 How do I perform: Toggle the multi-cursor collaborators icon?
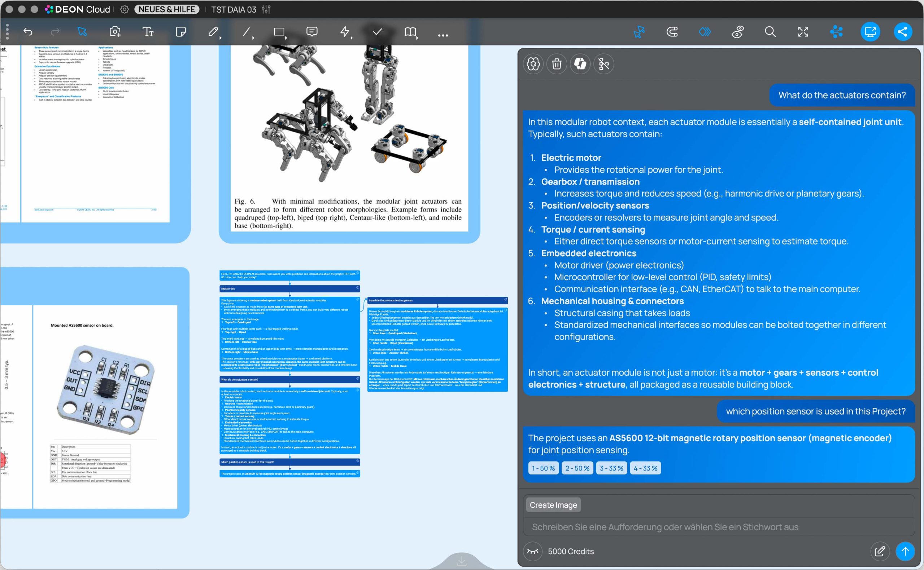(639, 32)
